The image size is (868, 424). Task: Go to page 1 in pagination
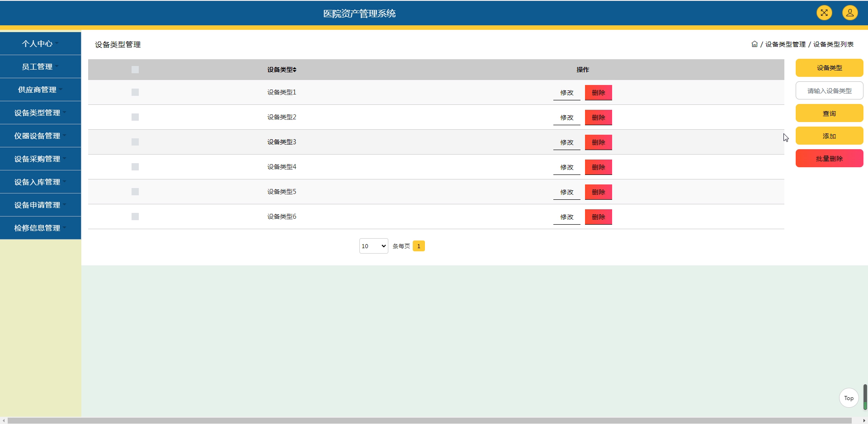[419, 246]
